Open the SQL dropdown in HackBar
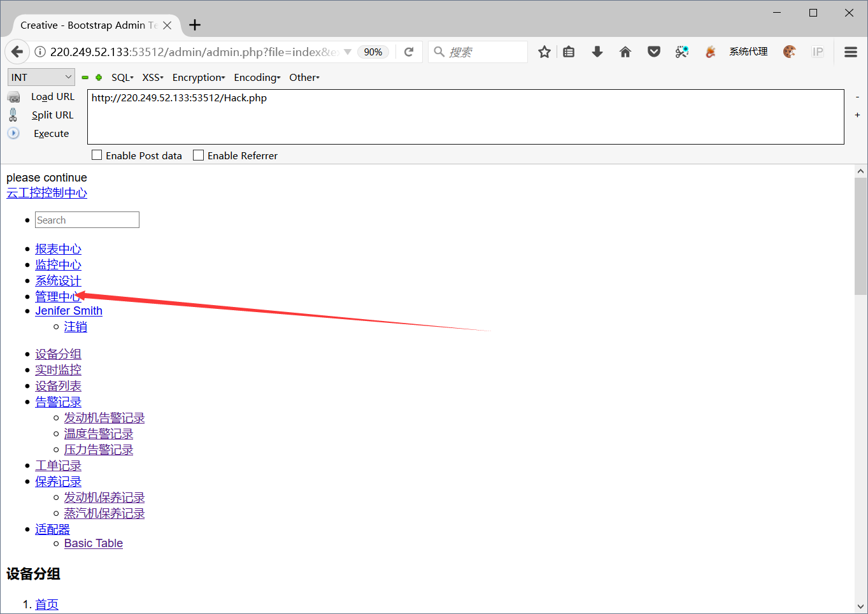The height and width of the screenshot is (614, 868). point(122,77)
